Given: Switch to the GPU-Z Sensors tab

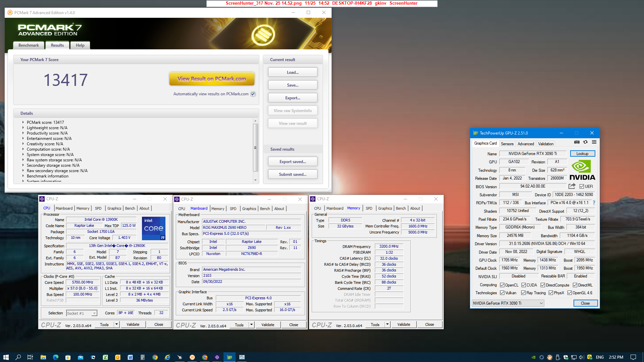Looking at the screenshot, I should click(x=507, y=144).
